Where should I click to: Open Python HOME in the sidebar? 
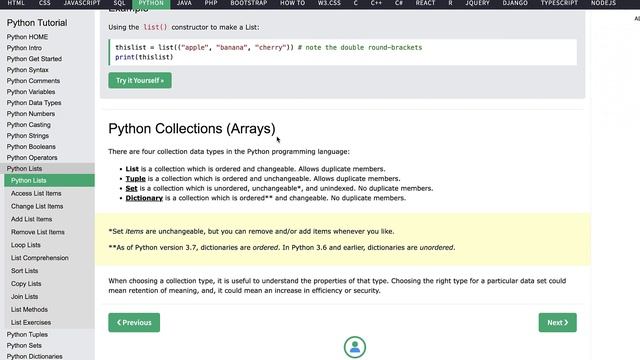27,37
